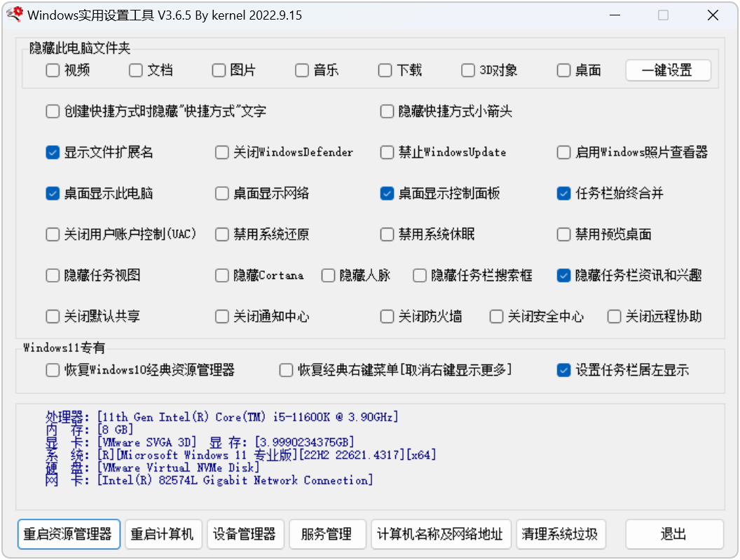Screen dimensions: 740x560
Task: Click the application logo icon
Action: (x=14, y=14)
